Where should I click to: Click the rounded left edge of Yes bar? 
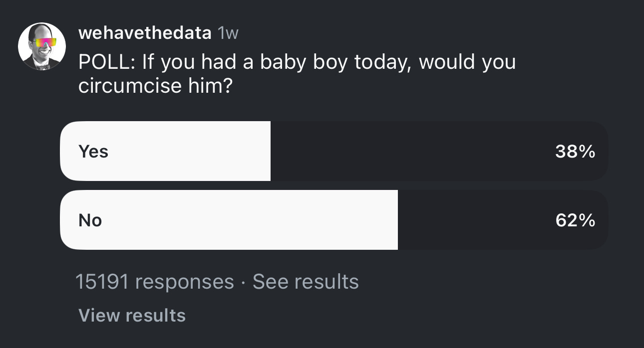(x=66, y=151)
